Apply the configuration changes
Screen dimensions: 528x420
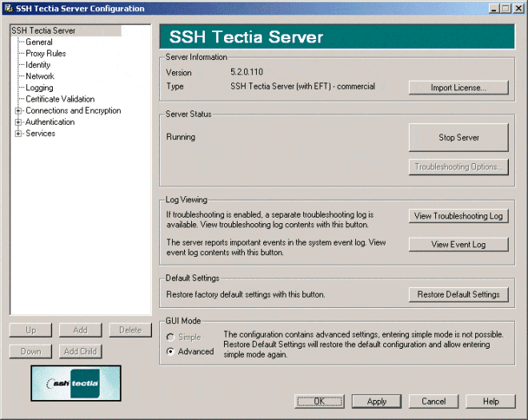(377, 402)
